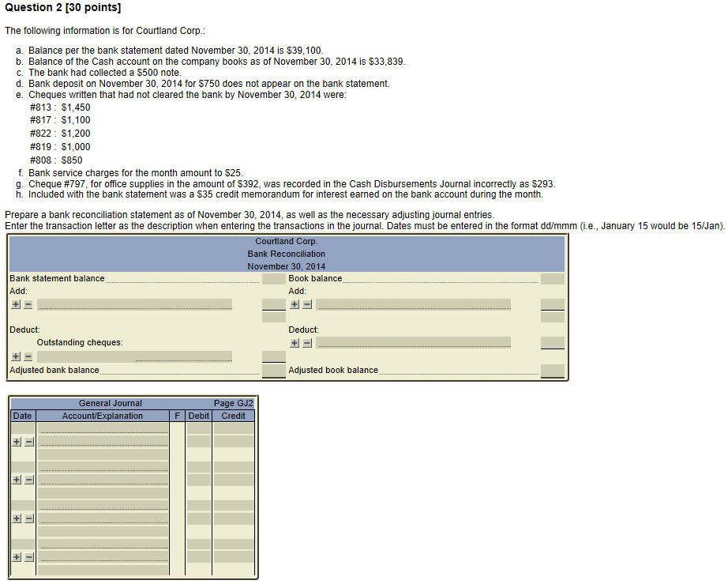The height and width of the screenshot is (584, 728).
Task: Click amount field for Book balance Add row
Action: 553,304
